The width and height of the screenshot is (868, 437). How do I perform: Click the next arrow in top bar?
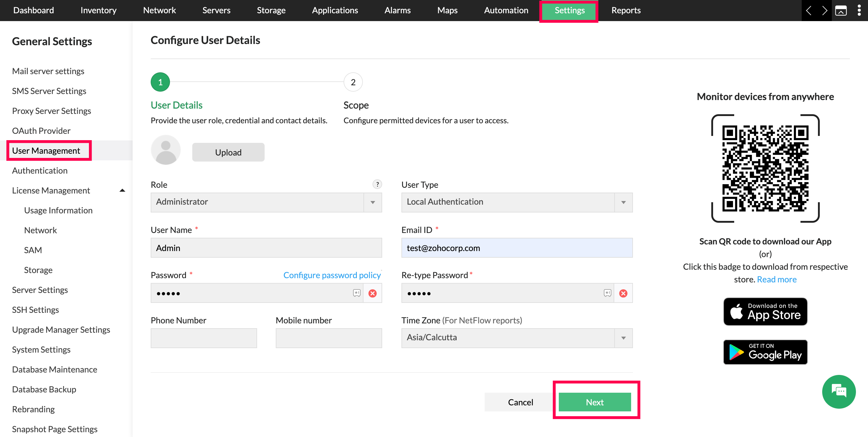pyautogui.click(x=825, y=11)
